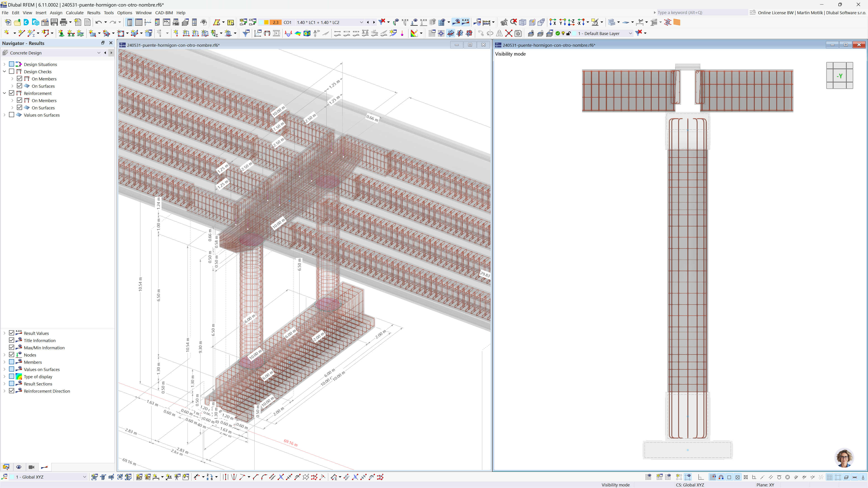868x488 pixels.
Task: Open the Default Base Layer dropdown
Action: (630, 33)
